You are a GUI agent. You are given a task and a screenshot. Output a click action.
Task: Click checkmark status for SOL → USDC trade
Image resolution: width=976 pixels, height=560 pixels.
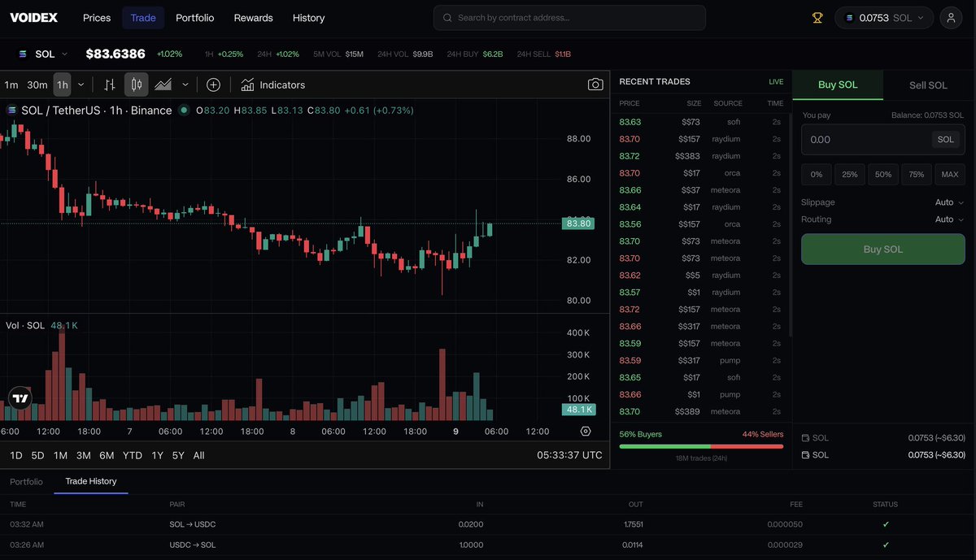pyautogui.click(x=886, y=524)
